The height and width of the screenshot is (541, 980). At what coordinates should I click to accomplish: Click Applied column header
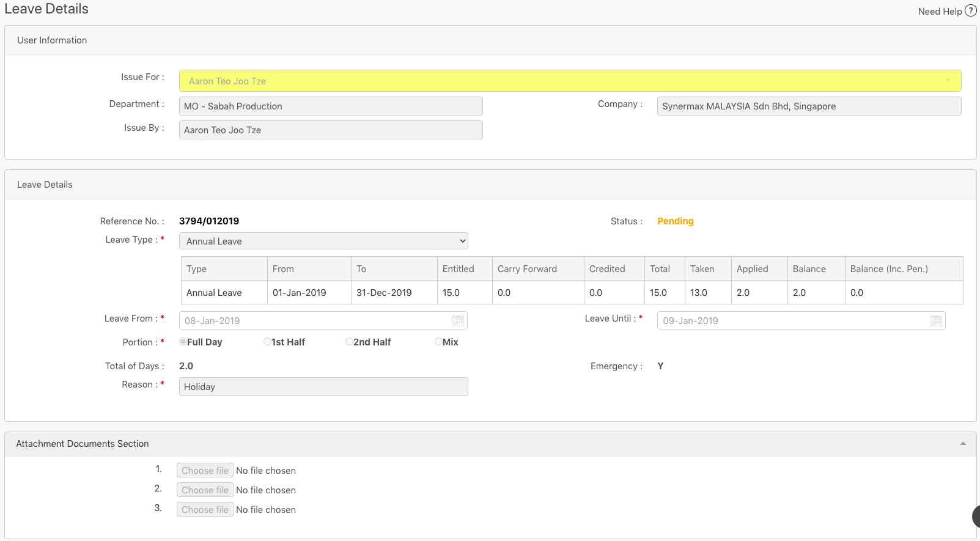point(760,268)
